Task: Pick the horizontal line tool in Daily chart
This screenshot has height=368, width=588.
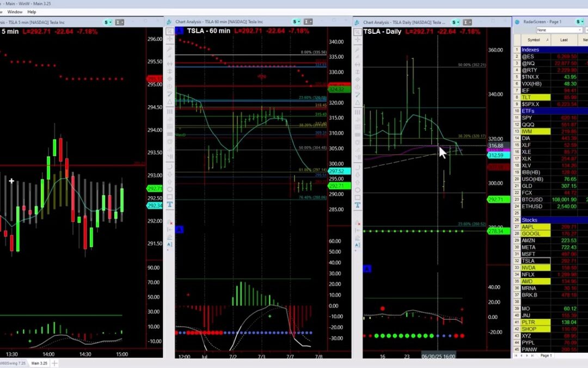Action: click(357, 64)
